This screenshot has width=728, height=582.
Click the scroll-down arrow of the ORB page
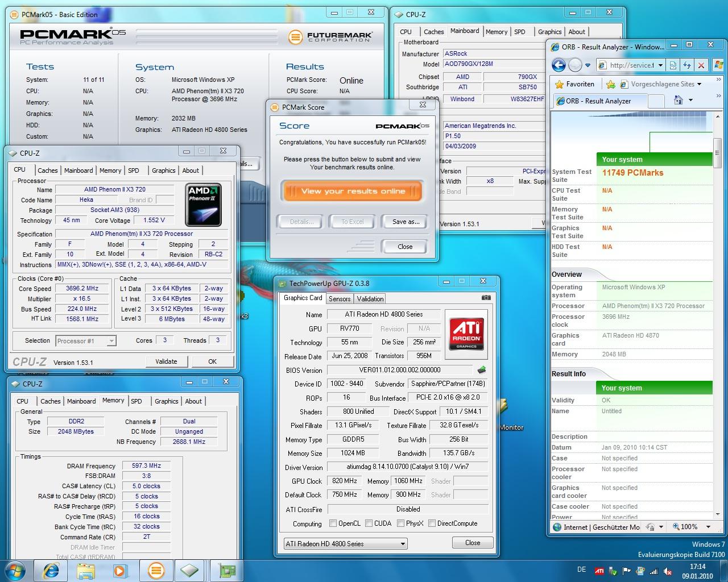pos(718,516)
